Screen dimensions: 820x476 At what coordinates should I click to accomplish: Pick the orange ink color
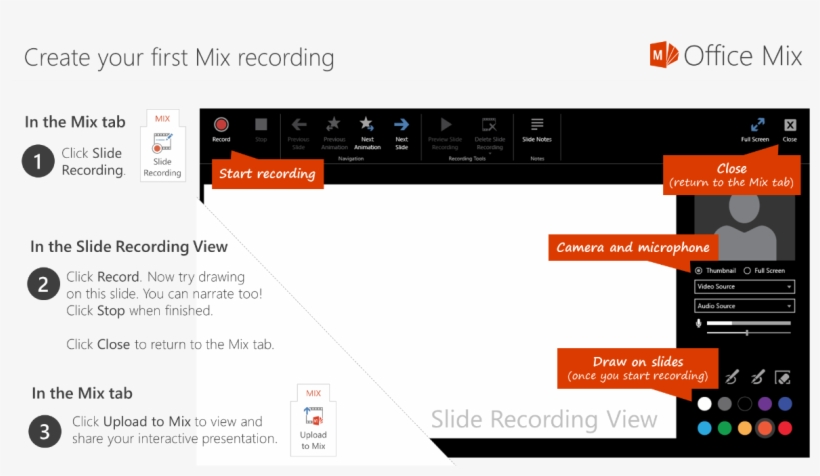point(765,428)
